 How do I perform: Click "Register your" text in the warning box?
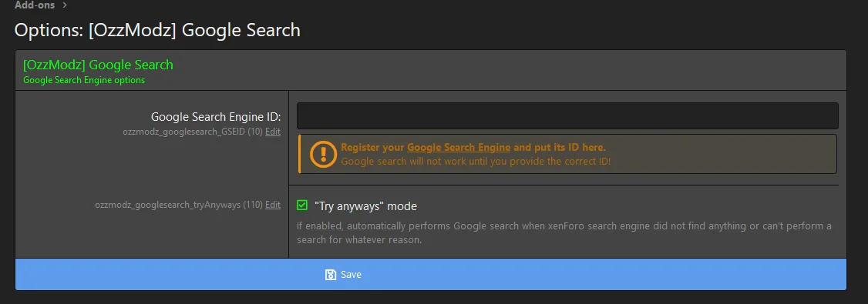pos(372,148)
